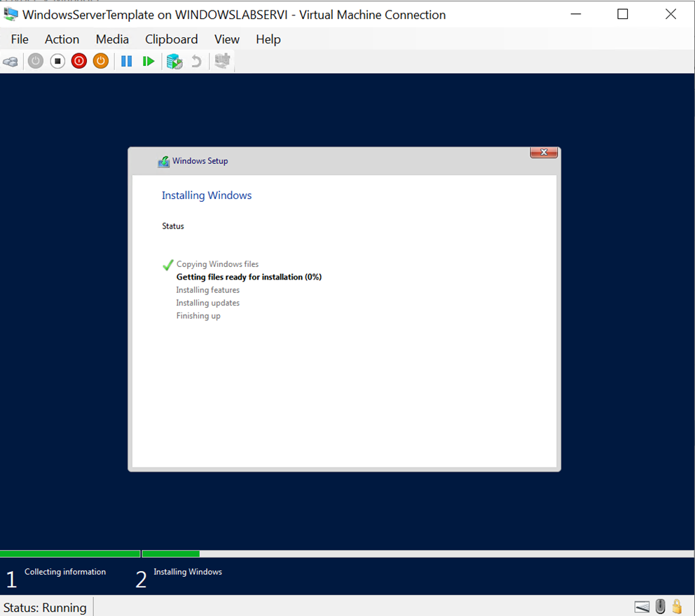Image resolution: width=695 pixels, height=616 pixels.
Task: Create a checkpoint of the VM
Action: [174, 61]
